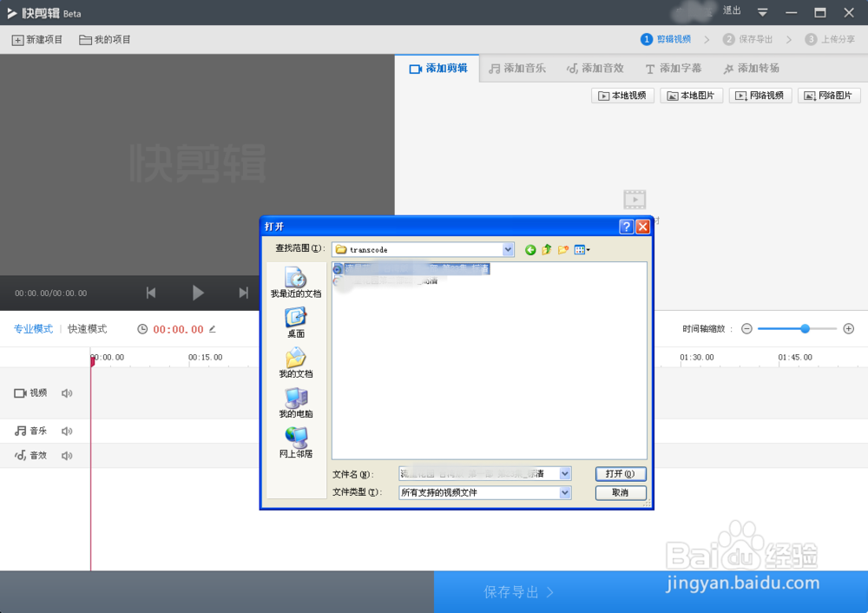Click the help question mark in dialog

pyautogui.click(x=626, y=227)
